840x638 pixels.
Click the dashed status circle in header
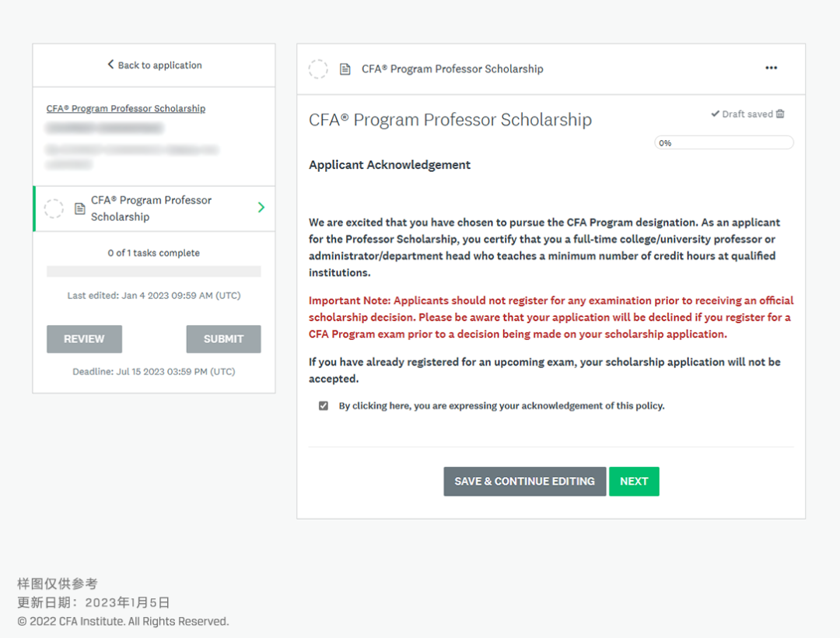(318, 69)
